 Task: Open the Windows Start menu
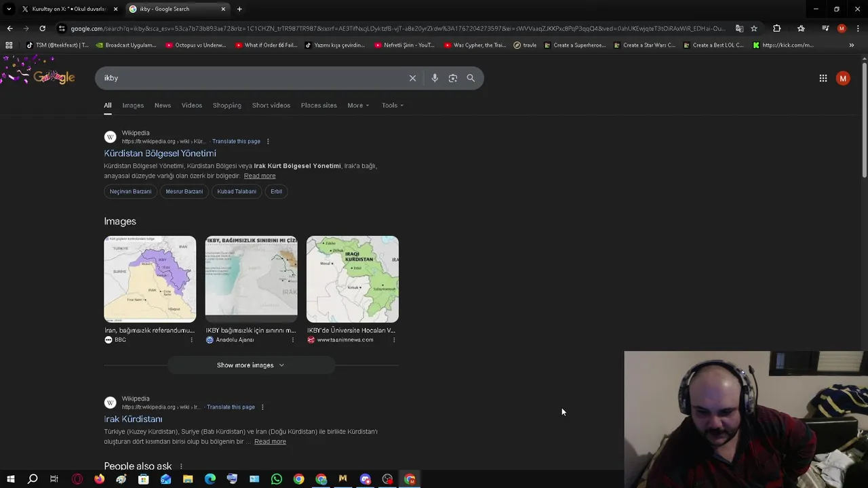click(10, 479)
